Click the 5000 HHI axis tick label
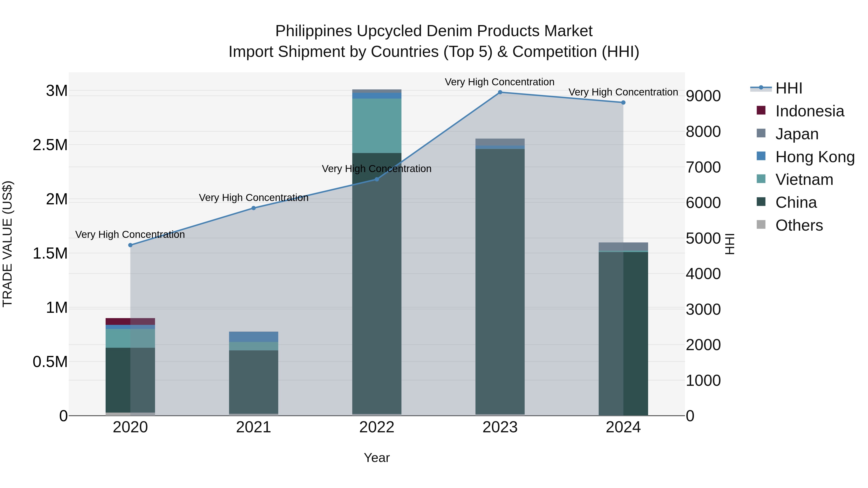868x488 pixels. (x=704, y=238)
